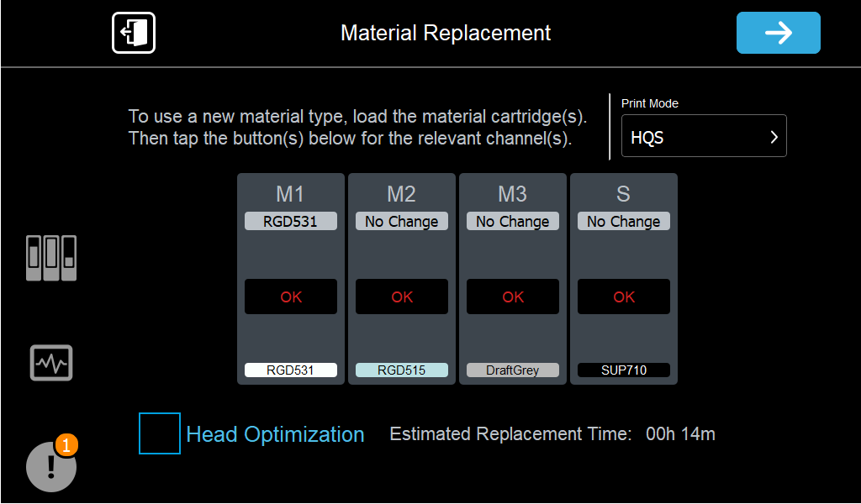Click the light blue RGD515 swatch
This screenshot has width=861, height=504.
coord(402,370)
